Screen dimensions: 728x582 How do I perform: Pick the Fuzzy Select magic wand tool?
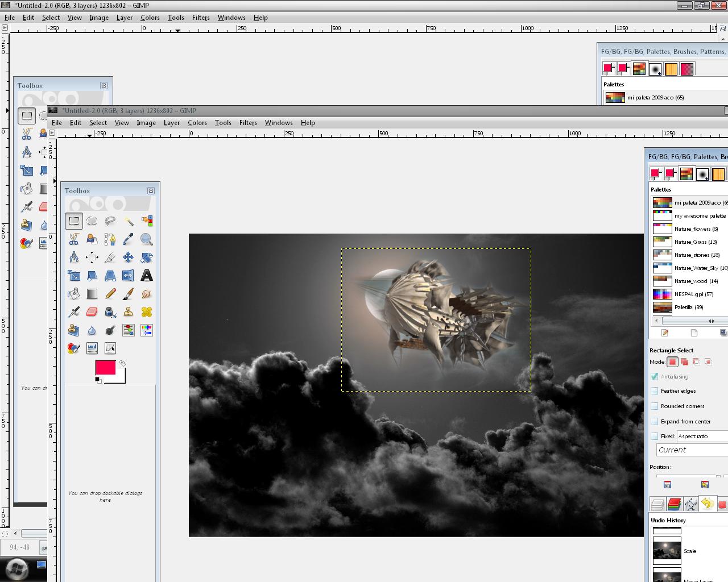pos(129,221)
